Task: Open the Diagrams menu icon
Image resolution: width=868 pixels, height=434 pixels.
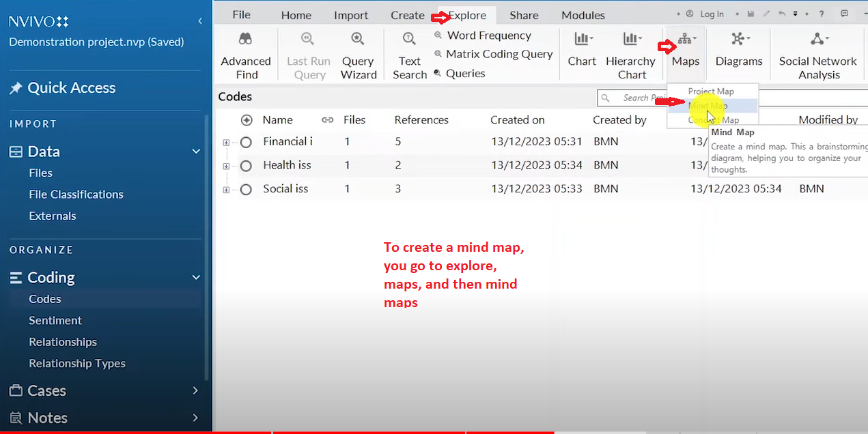Action: click(740, 39)
